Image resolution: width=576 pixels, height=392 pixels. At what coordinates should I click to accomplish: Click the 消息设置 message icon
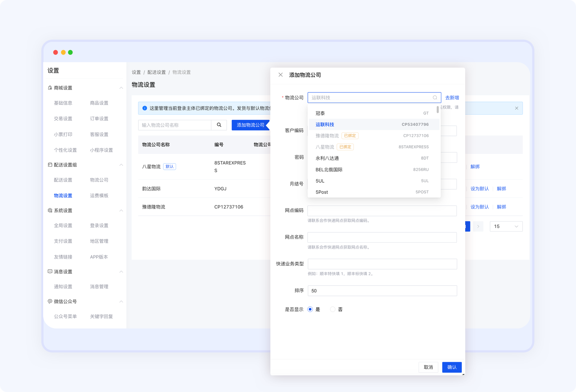(50, 272)
